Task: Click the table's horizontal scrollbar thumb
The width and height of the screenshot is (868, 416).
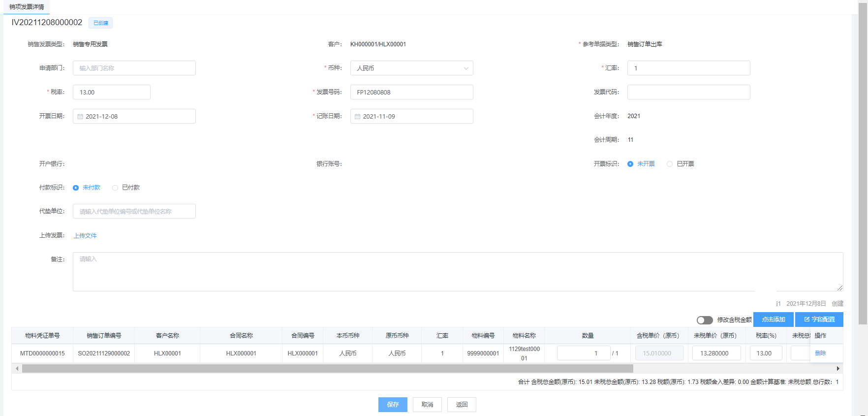Action: [x=327, y=368]
